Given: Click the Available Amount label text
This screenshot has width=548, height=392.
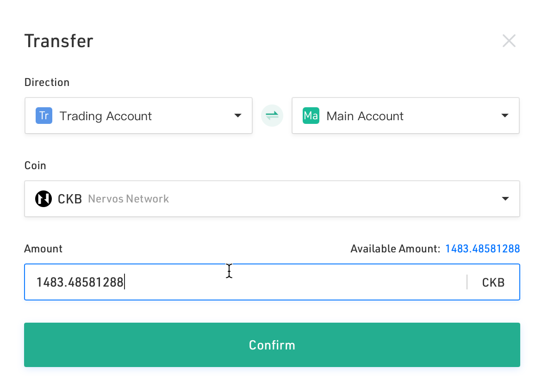Looking at the screenshot, I should tap(395, 249).
